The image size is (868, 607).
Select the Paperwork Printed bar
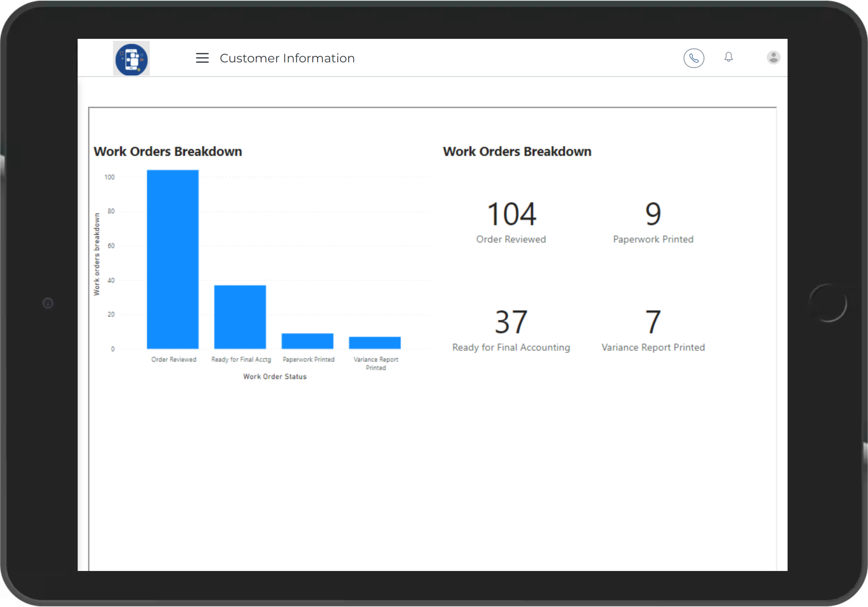307,341
